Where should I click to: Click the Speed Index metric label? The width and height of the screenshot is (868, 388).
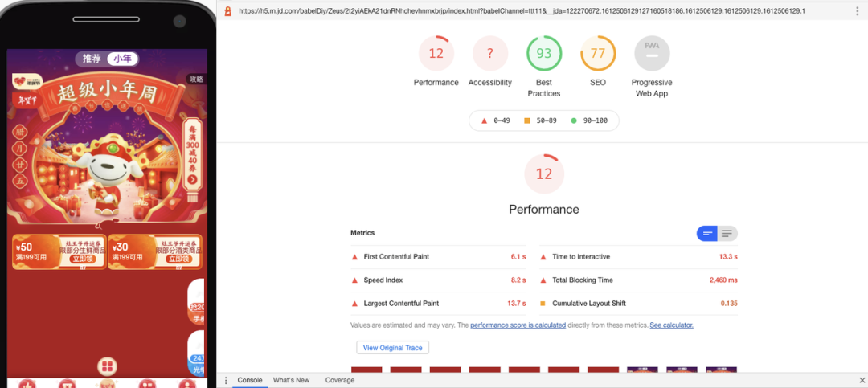(x=383, y=280)
